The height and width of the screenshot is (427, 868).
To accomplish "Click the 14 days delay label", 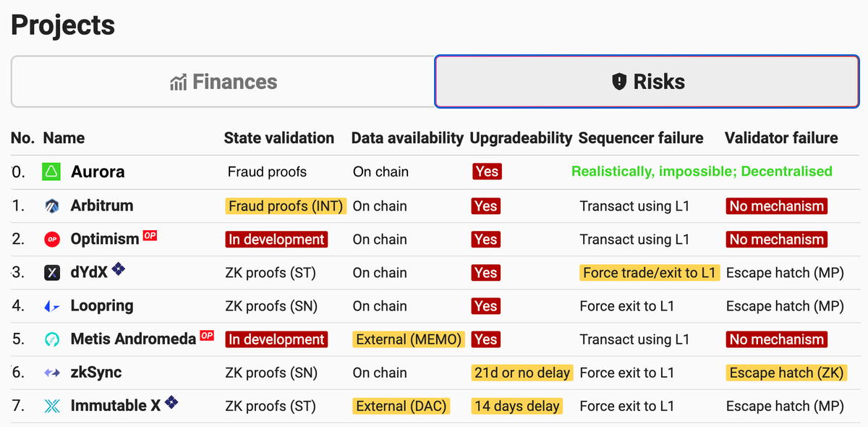I will tap(516, 406).
